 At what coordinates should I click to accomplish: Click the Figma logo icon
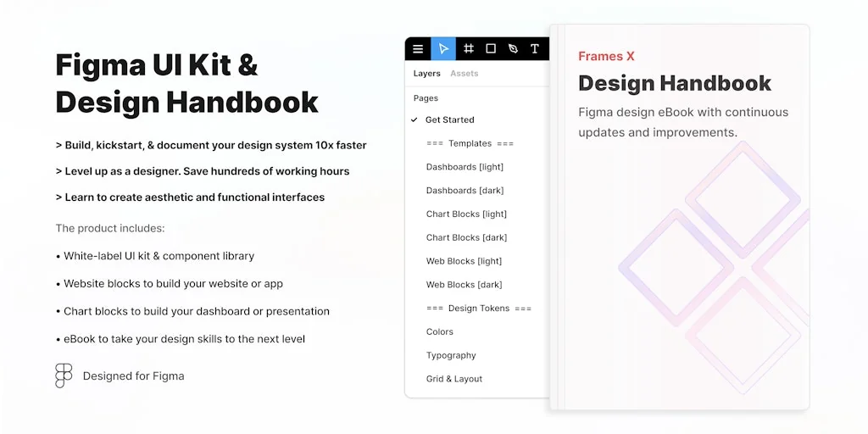[x=64, y=376]
